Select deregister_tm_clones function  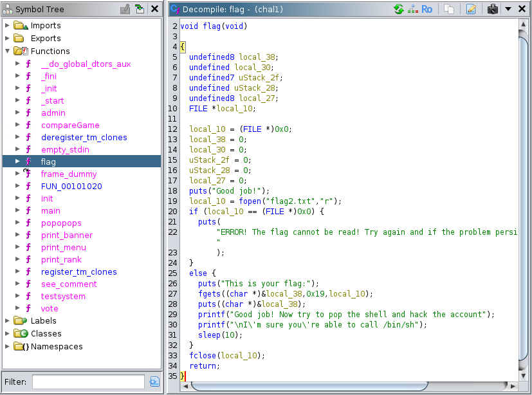[x=84, y=138]
